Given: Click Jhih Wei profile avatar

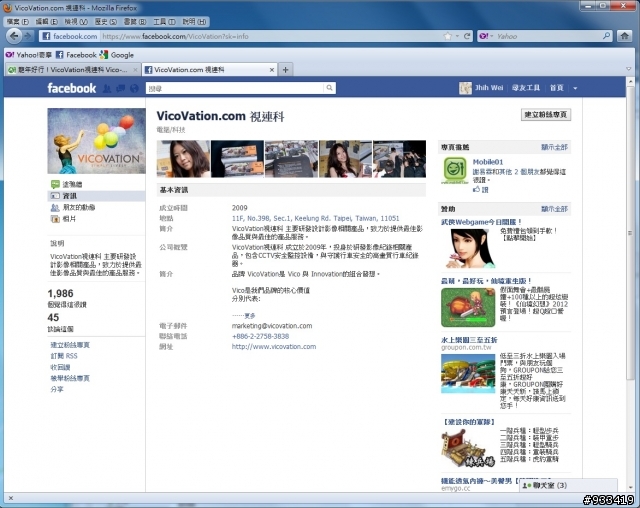Looking at the screenshot, I should click(x=465, y=88).
